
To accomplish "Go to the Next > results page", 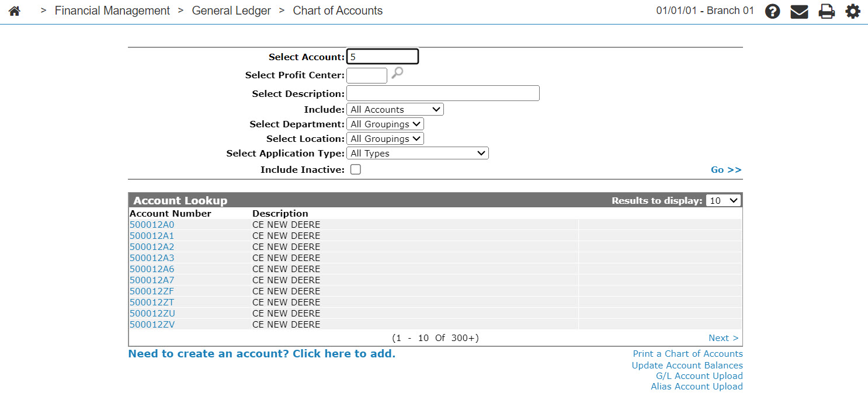I will point(723,338).
